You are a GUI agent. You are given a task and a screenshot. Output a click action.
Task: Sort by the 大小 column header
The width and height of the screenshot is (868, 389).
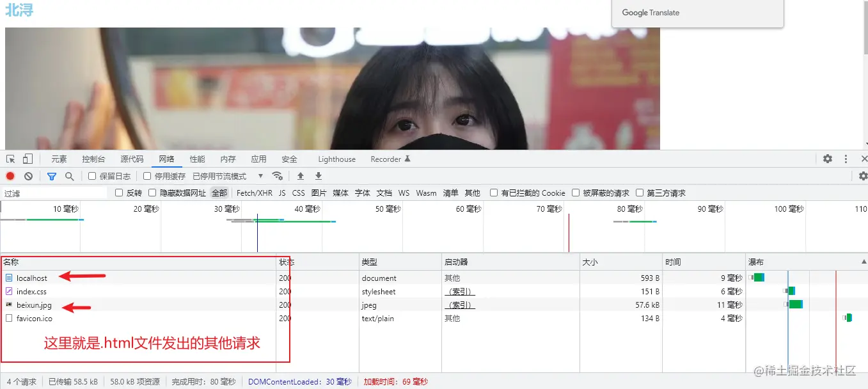pyautogui.click(x=621, y=262)
